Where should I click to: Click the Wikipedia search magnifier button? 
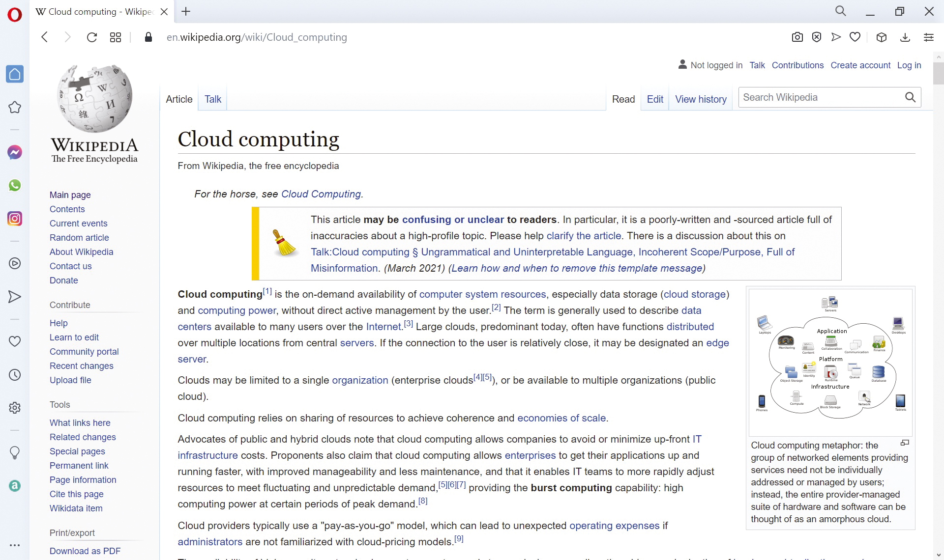tap(911, 97)
